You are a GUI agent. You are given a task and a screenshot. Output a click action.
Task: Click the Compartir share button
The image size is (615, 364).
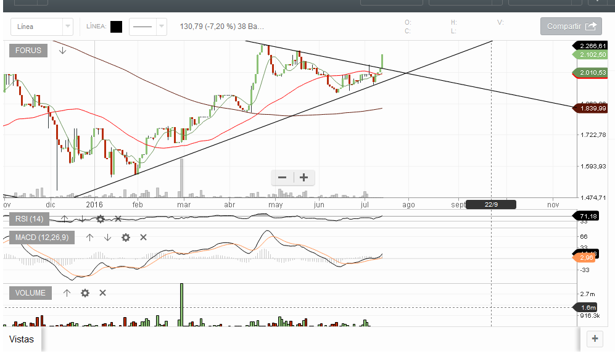[571, 27]
